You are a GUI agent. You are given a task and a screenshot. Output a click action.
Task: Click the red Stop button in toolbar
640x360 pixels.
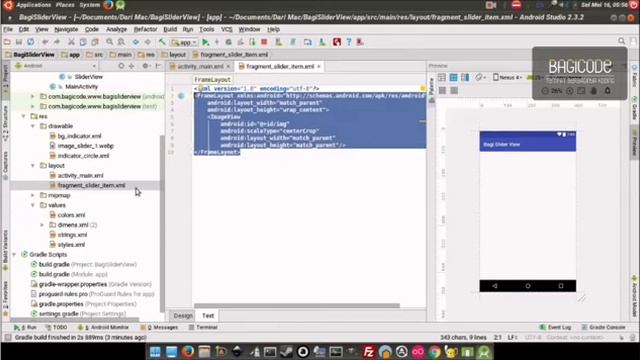pyautogui.click(x=264, y=42)
